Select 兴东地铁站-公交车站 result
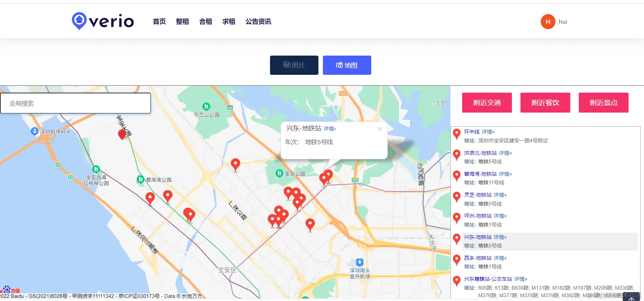Image resolution: width=644 pixels, height=301 pixels. [x=488, y=279]
